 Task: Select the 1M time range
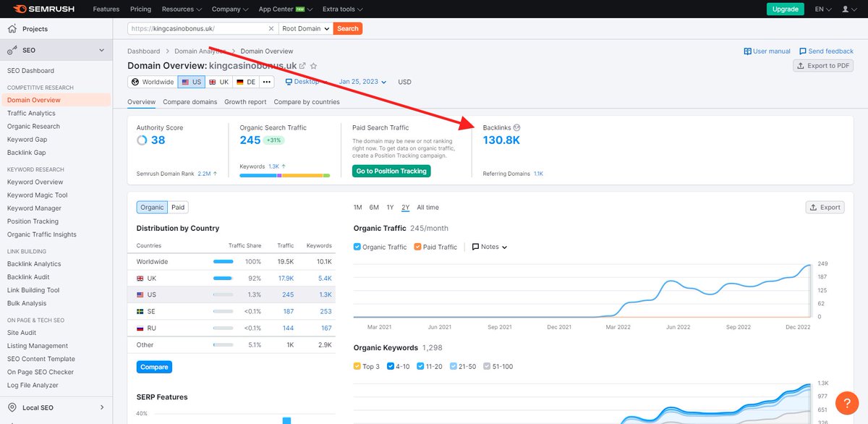coord(358,207)
